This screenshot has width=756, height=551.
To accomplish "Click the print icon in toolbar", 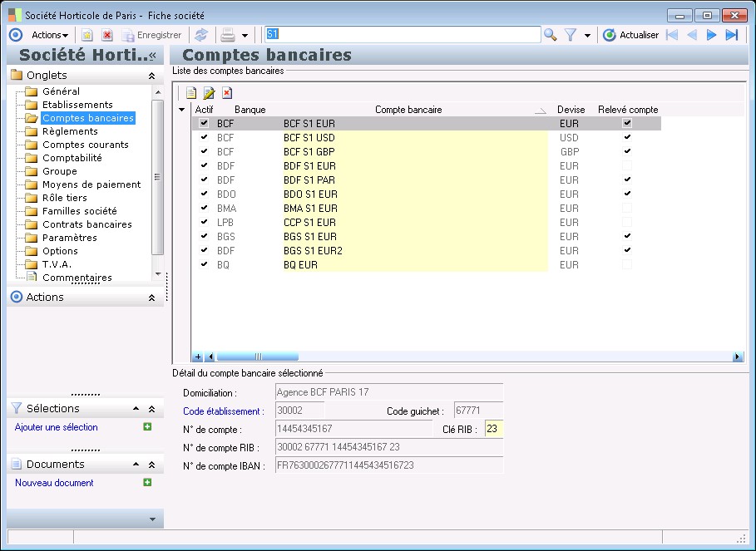I will click(x=227, y=35).
